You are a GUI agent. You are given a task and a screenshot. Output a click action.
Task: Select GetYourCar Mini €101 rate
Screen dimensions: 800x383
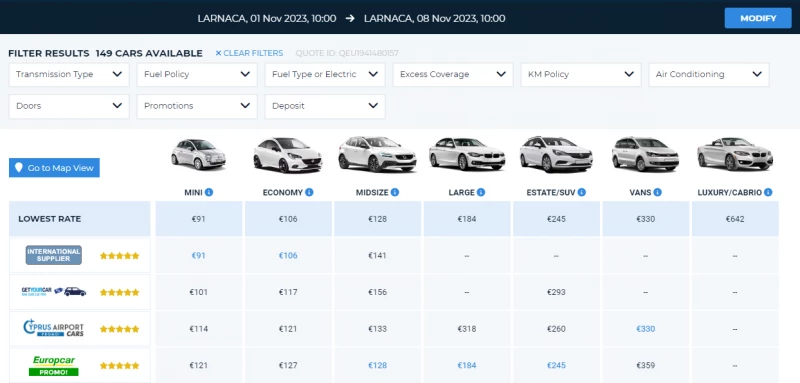pos(198,292)
